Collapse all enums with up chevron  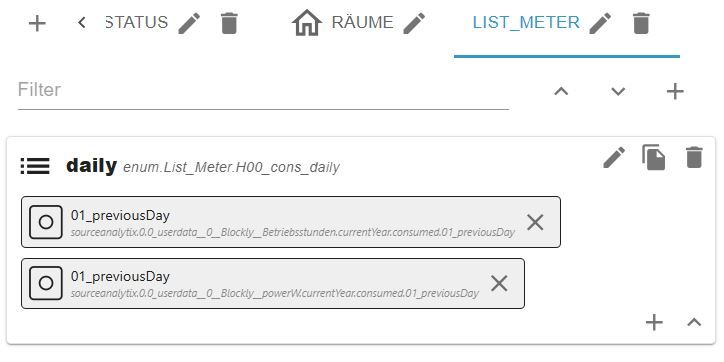click(561, 91)
